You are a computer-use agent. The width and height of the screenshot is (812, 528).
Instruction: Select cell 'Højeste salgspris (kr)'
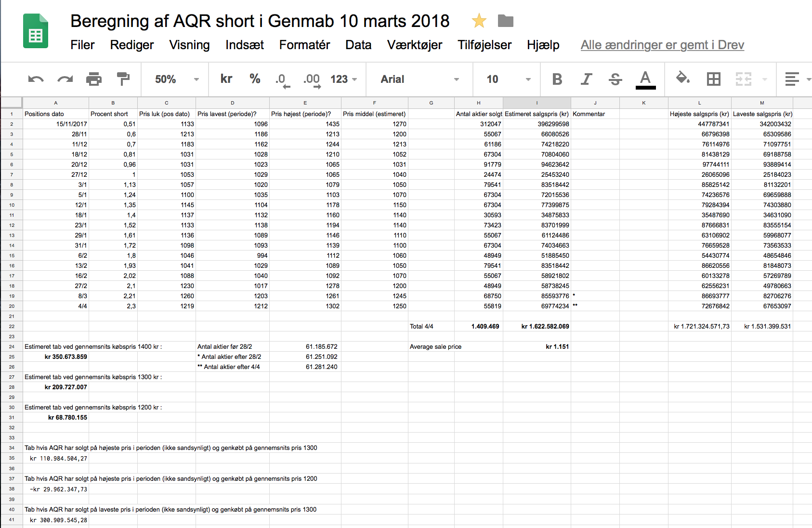pos(700,114)
